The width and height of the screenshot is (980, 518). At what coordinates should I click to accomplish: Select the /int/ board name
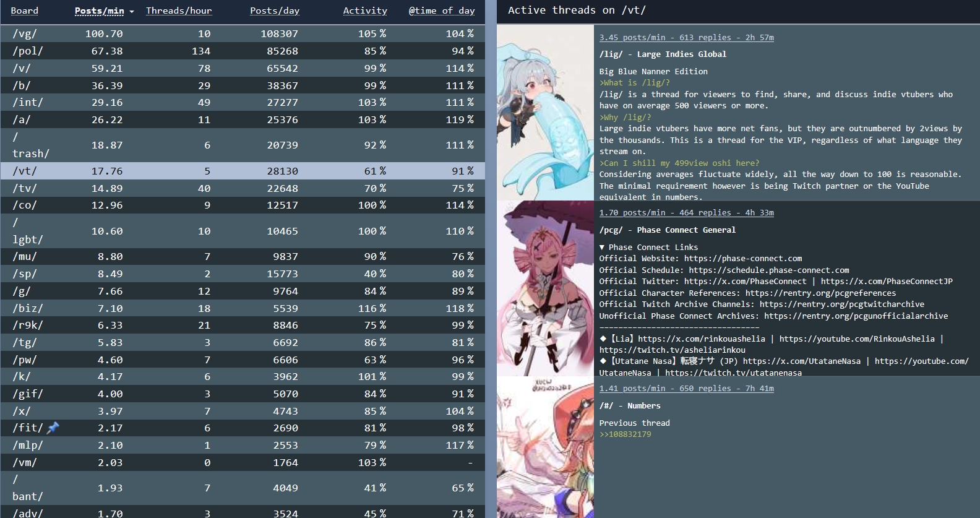(28, 102)
